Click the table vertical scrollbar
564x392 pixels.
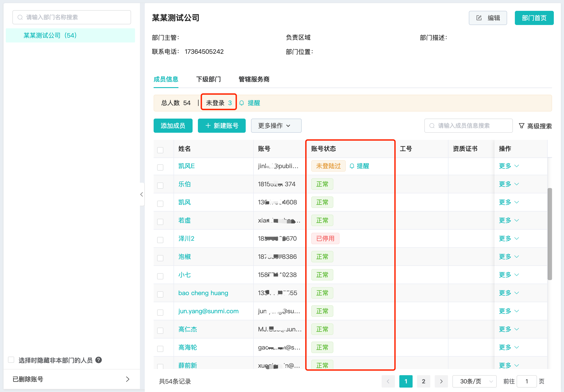click(x=550, y=234)
